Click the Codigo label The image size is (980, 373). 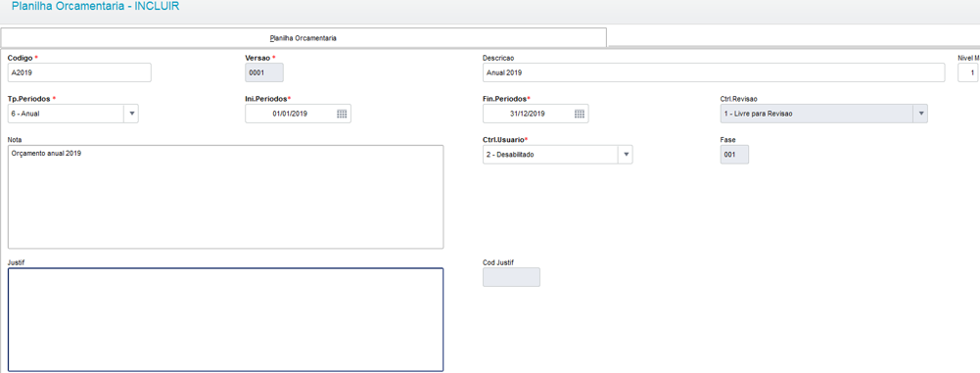tap(20, 58)
